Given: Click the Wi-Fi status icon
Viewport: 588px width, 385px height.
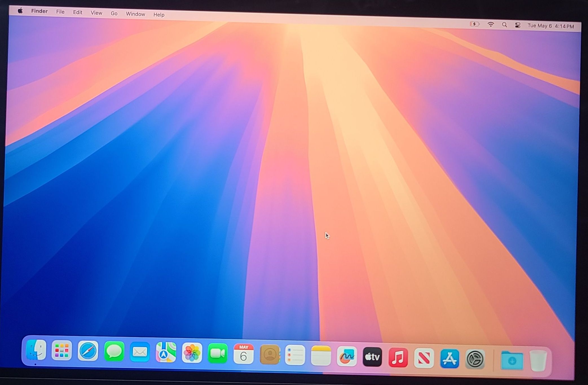Looking at the screenshot, I should [x=491, y=25].
